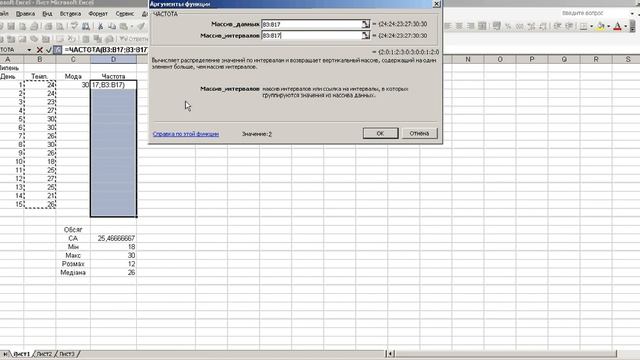Click the Print toolbar icon
The image size is (640, 360).
pos(48,26)
